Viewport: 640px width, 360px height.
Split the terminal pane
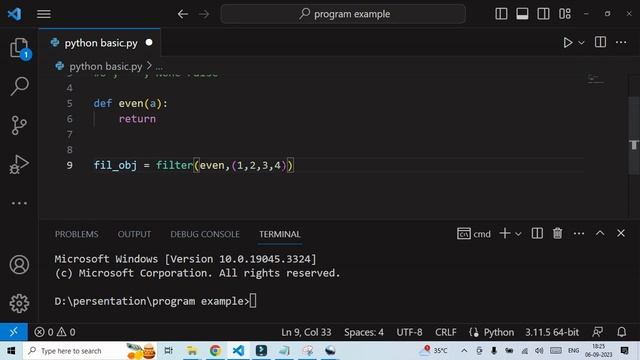(537, 233)
